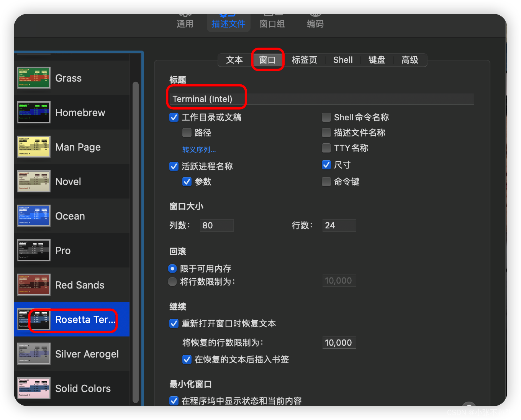The height and width of the screenshot is (420, 521).
Task: Select the Novel profile thumbnail
Action: coord(34,181)
